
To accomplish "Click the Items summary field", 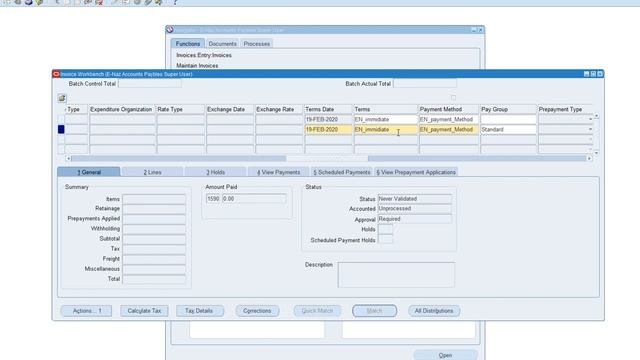I will pyautogui.click(x=154, y=199).
